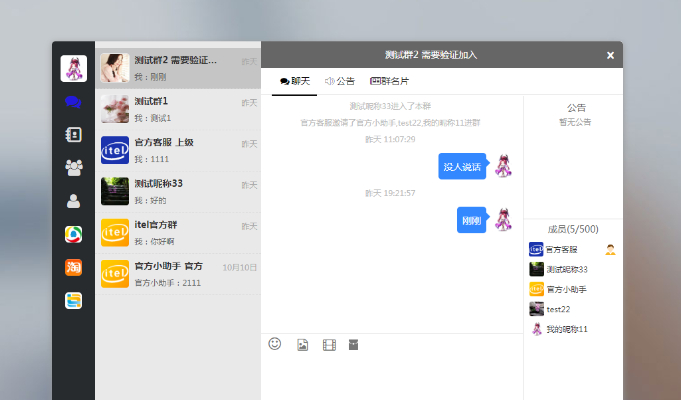Click the 成员(5/500) members header
681x400 pixels.
point(573,229)
